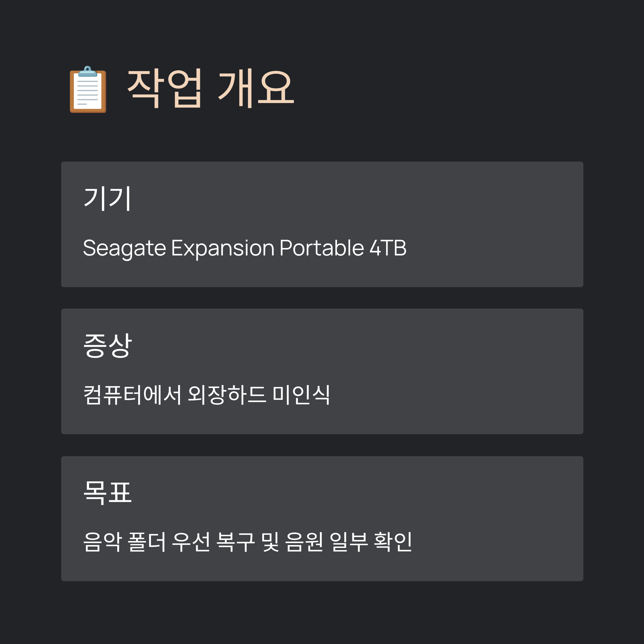The image size is (644, 644).
Task: Click the word 개요 in the title
Action: tap(256, 88)
